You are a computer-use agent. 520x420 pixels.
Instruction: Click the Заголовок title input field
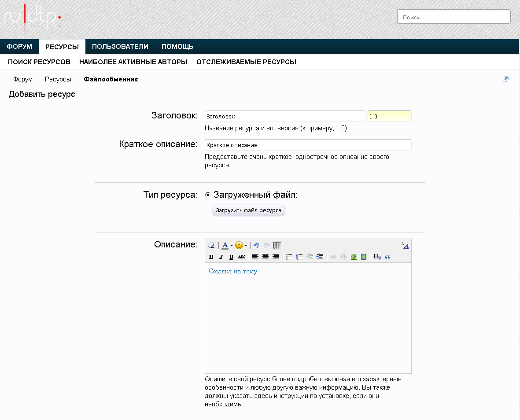tap(285, 116)
